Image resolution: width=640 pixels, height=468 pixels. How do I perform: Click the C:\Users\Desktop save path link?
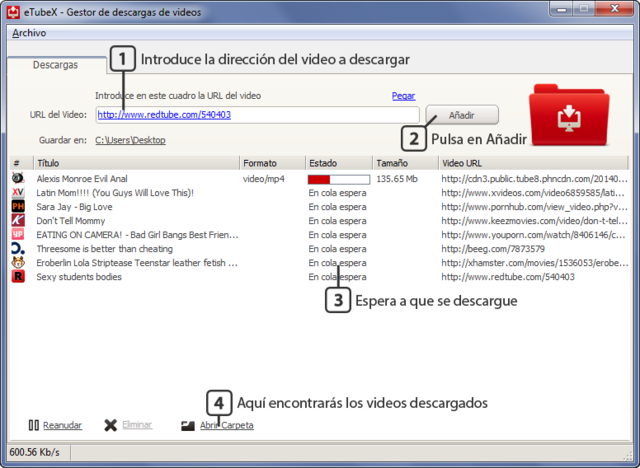click(130, 140)
